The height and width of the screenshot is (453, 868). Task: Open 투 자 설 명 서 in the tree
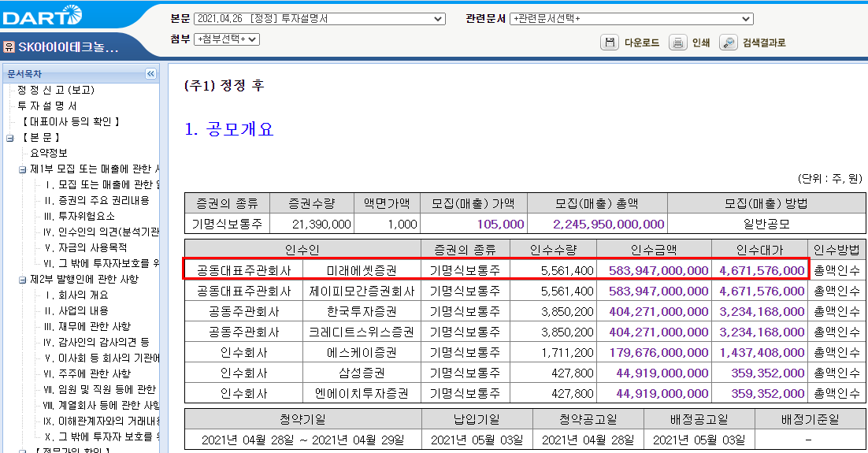point(46,106)
